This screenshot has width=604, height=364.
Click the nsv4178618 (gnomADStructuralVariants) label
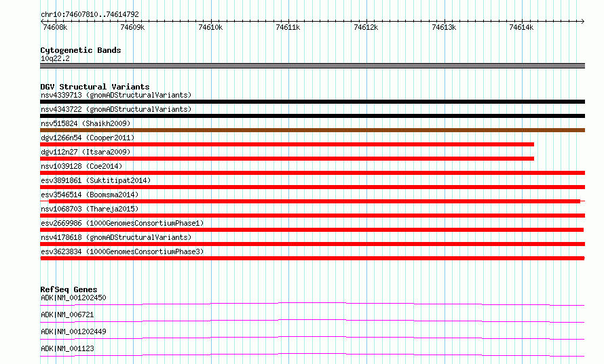point(116,237)
